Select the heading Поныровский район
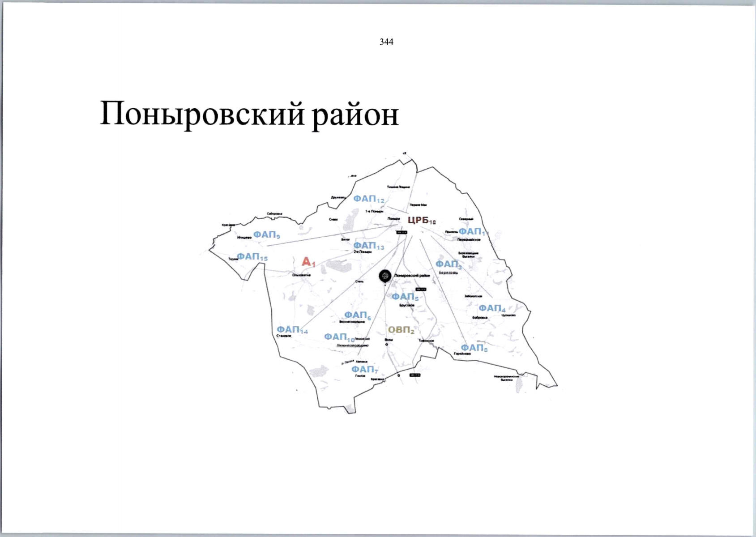The height and width of the screenshot is (537, 756). pyautogui.click(x=249, y=115)
